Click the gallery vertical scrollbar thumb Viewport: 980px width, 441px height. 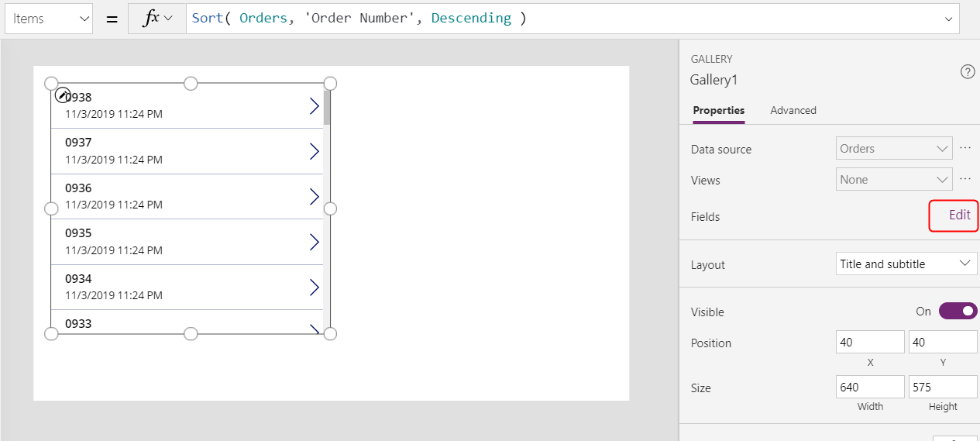click(x=327, y=107)
